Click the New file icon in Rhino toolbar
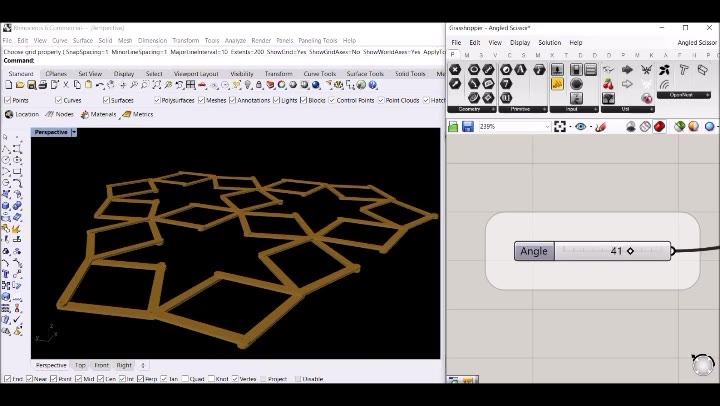The width and height of the screenshot is (720, 406). [x=8, y=85]
